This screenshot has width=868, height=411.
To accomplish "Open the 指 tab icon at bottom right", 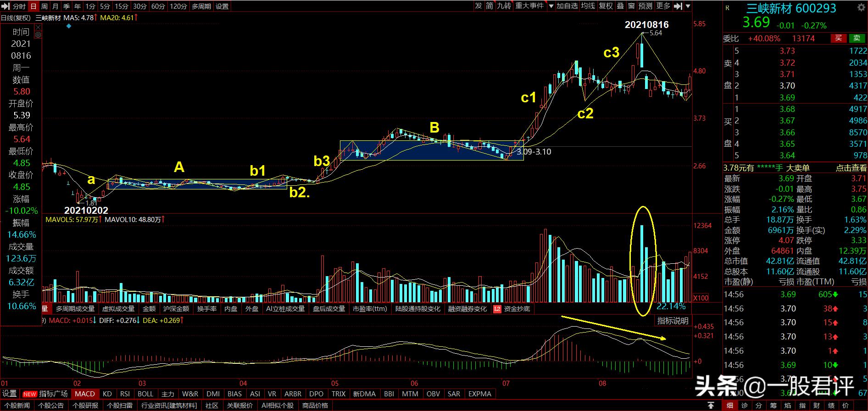I will tap(802, 405).
